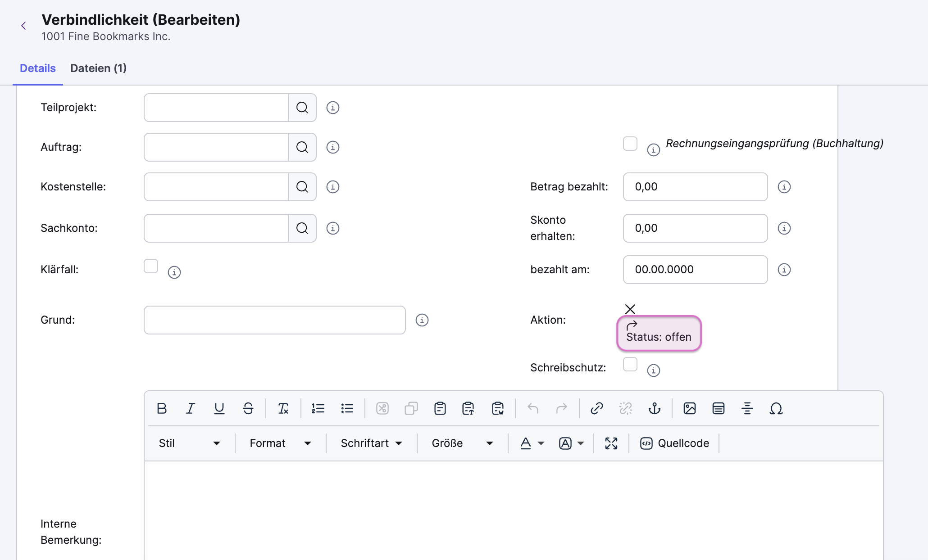Click the Betrag bezahlt amount field
The height and width of the screenshot is (560, 928).
[x=696, y=187]
